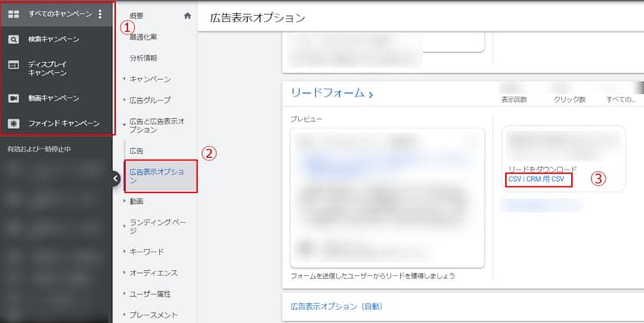
Task: Click the search campaign icon
Action: (x=14, y=39)
